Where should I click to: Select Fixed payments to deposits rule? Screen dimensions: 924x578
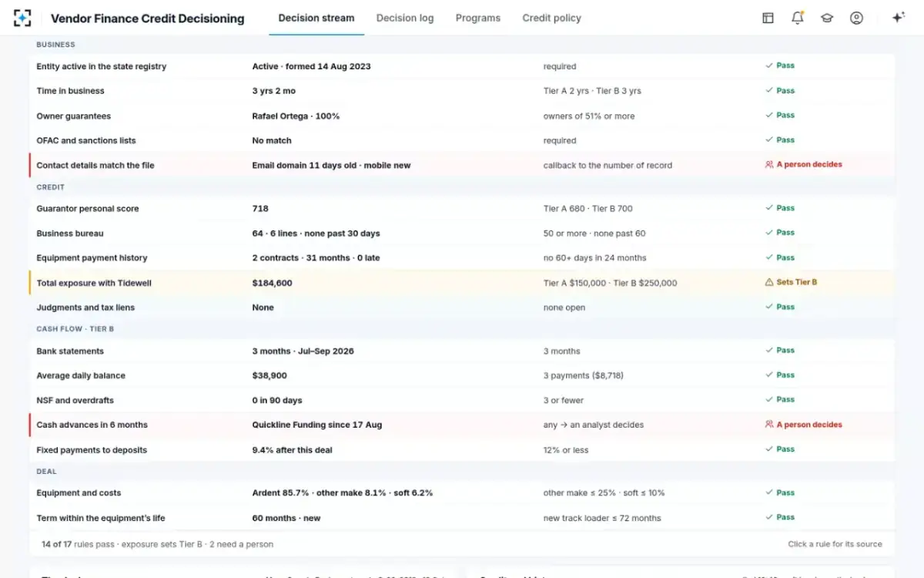tap(462, 449)
